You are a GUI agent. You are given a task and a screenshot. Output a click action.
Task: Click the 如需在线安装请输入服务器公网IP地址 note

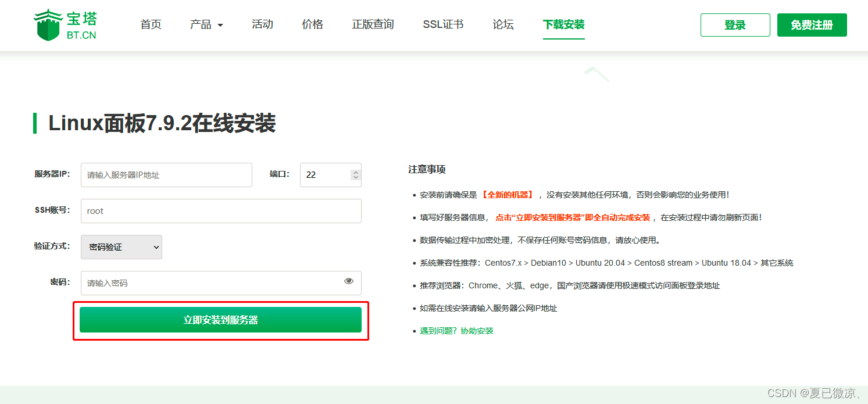pos(488,308)
